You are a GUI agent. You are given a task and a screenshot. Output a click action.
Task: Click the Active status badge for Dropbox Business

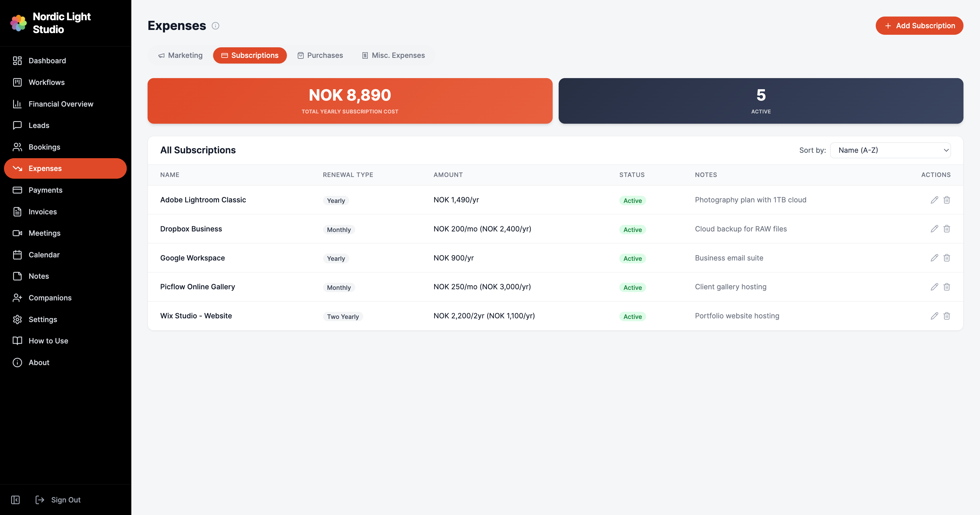coord(632,229)
